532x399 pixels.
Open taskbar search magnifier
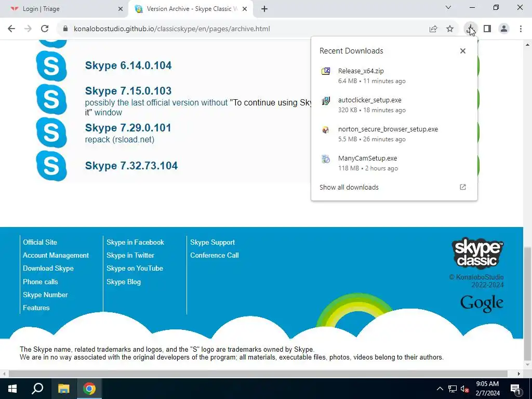[37, 389]
